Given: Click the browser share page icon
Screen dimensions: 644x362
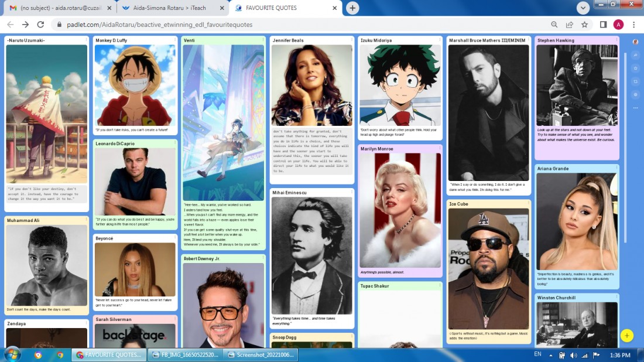Looking at the screenshot, I should tap(569, 25).
